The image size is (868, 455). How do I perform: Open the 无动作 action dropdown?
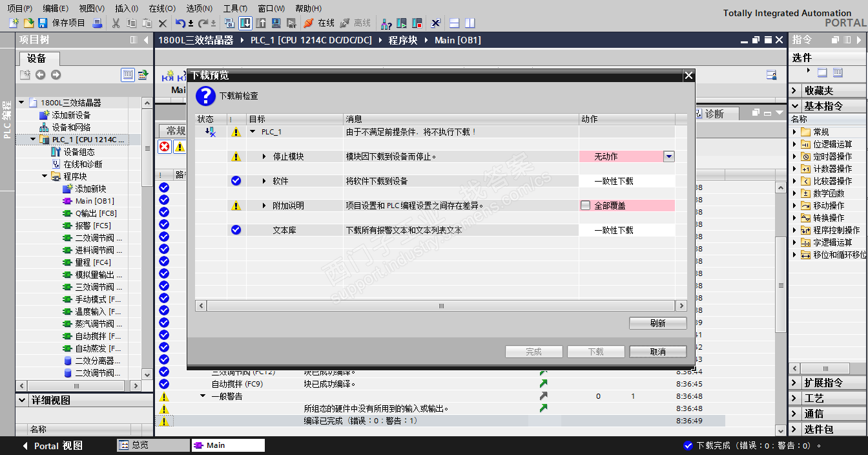(x=669, y=156)
